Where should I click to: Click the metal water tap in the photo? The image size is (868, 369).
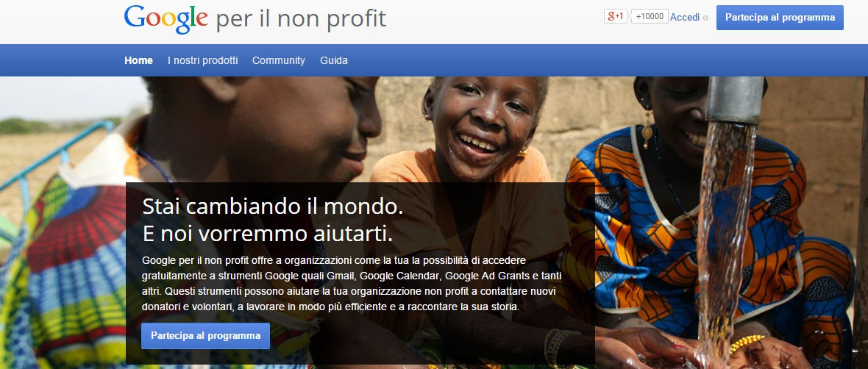735,99
